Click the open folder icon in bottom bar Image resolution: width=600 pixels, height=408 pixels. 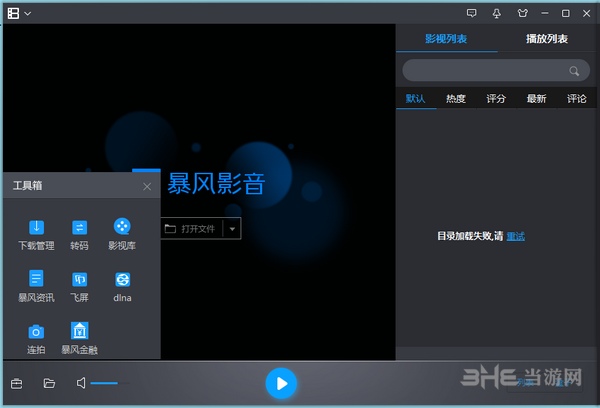49,383
